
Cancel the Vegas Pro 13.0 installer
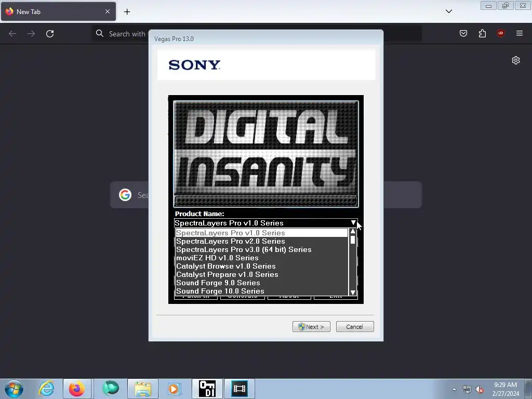click(354, 327)
